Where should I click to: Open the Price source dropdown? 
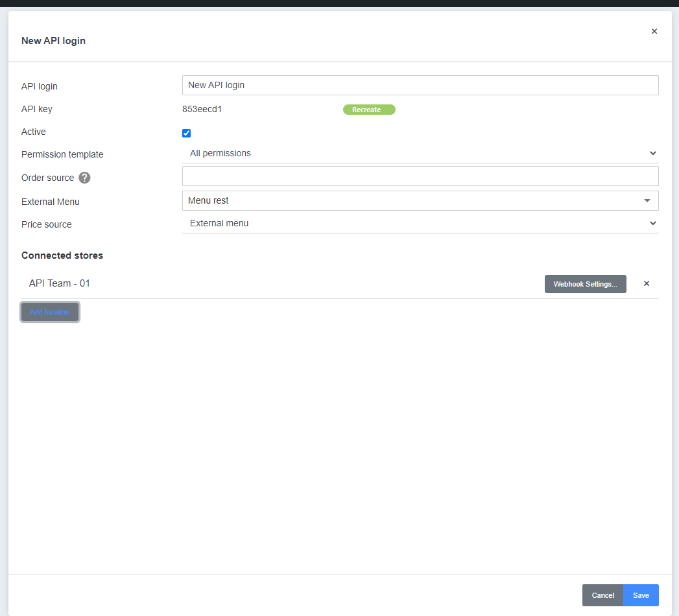click(420, 224)
